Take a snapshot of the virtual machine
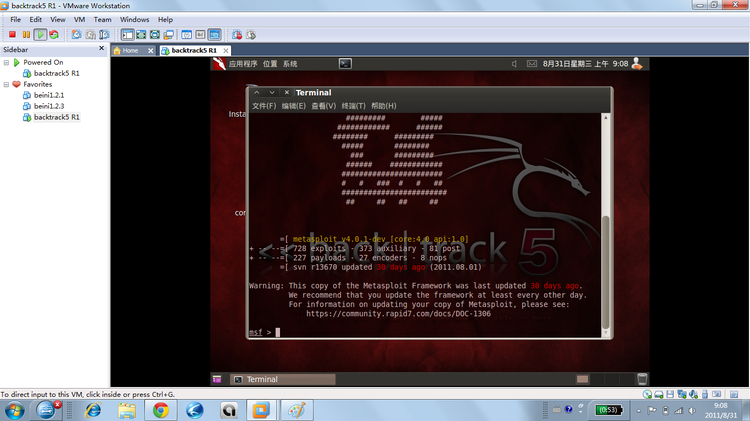Screen dimensions: 750x421 click(77, 34)
